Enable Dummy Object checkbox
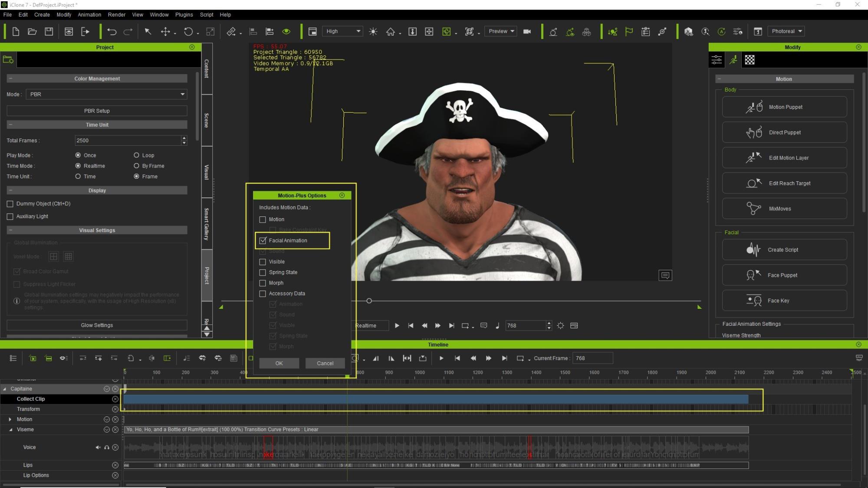Image resolution: width=868 pixels, height=488 pixels. click(10, 204)
